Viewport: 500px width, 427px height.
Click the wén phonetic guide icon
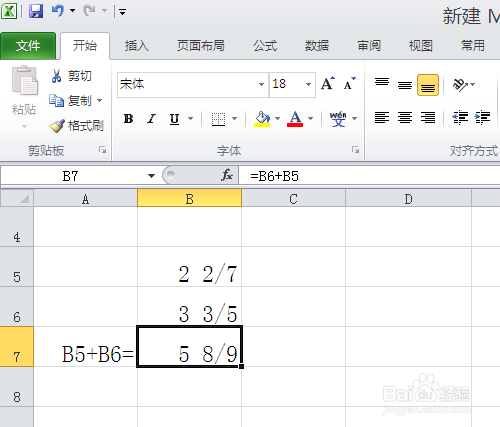(x=338, y=119)
